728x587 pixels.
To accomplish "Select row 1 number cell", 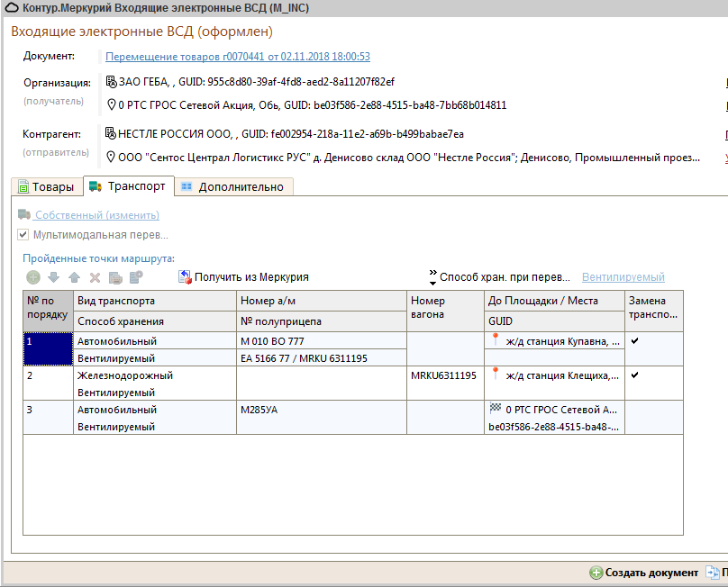I will click(49, 349).
